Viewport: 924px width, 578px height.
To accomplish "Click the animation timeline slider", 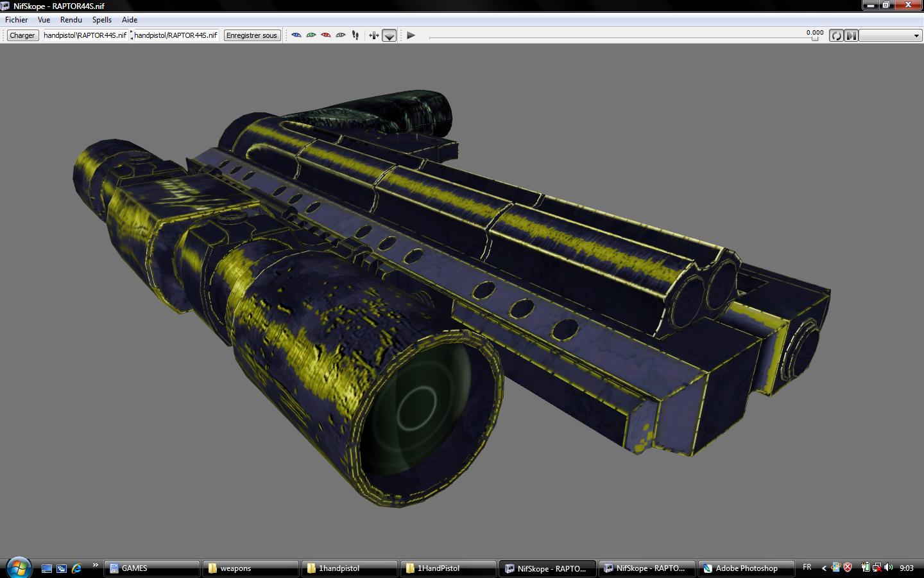I will 624,38.
